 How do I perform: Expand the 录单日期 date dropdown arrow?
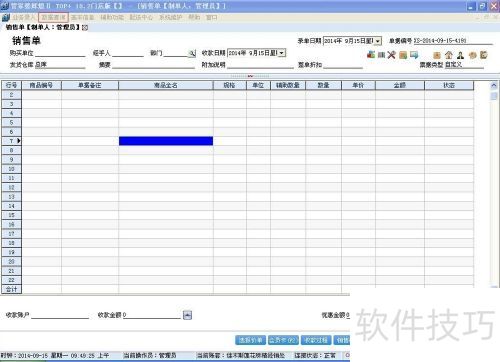coord(378,41)
